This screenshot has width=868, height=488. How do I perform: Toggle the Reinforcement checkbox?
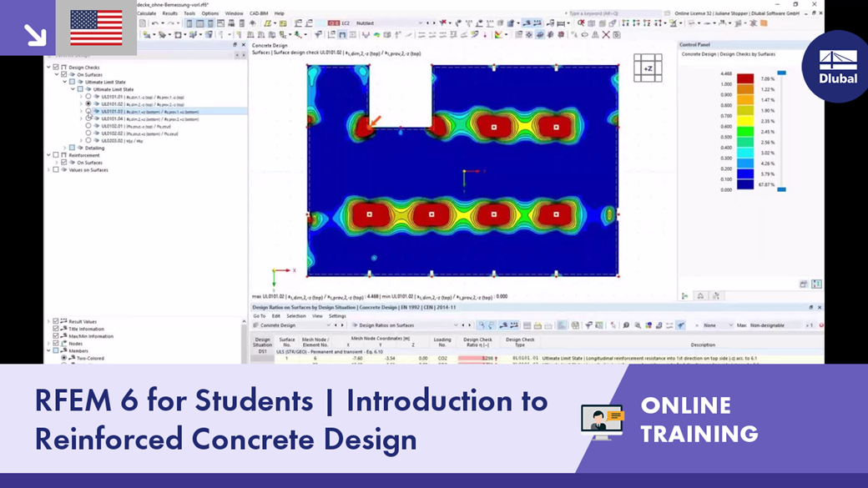click(x=56, y=155)
